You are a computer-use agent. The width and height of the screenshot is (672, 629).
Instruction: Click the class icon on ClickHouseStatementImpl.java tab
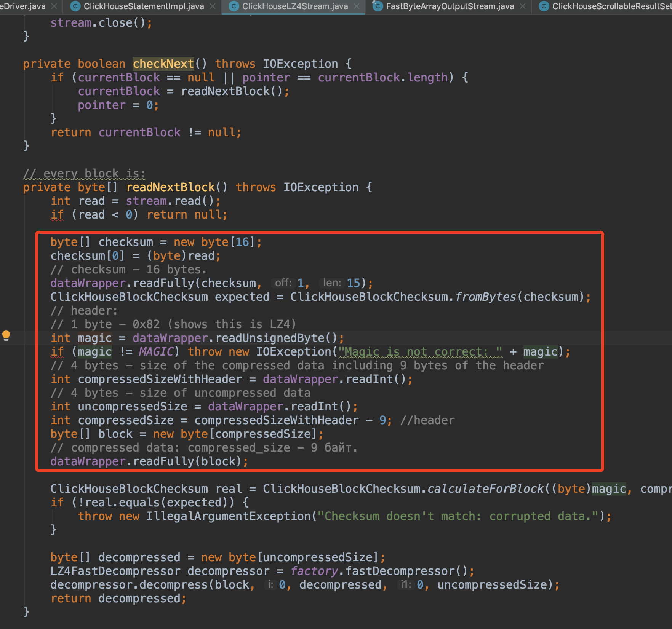[75, 6]
